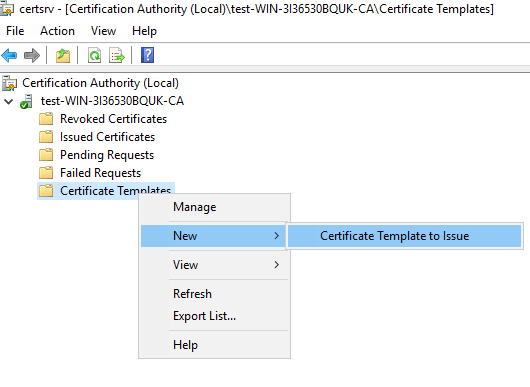Click the Revoked Certificates folder icon
Image resolution: width=530 pixels, height=387 pixels.
click(x=46, y=119)
